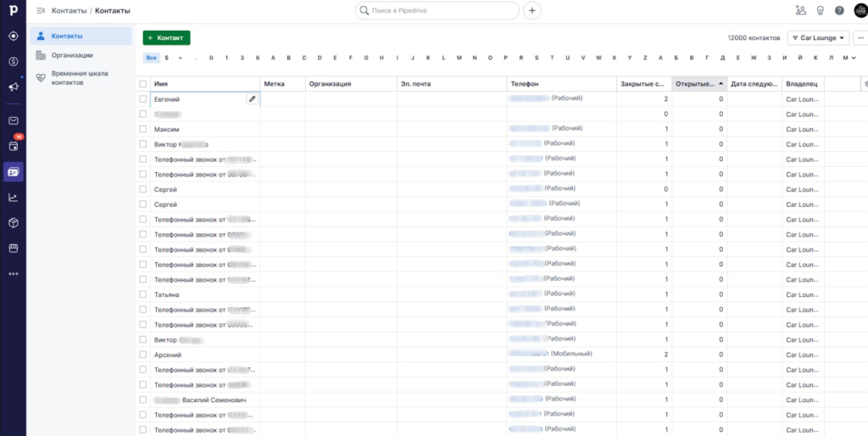Open the contact named Татьяна
This screenshot has height=436, width=868.
(167, 294)
